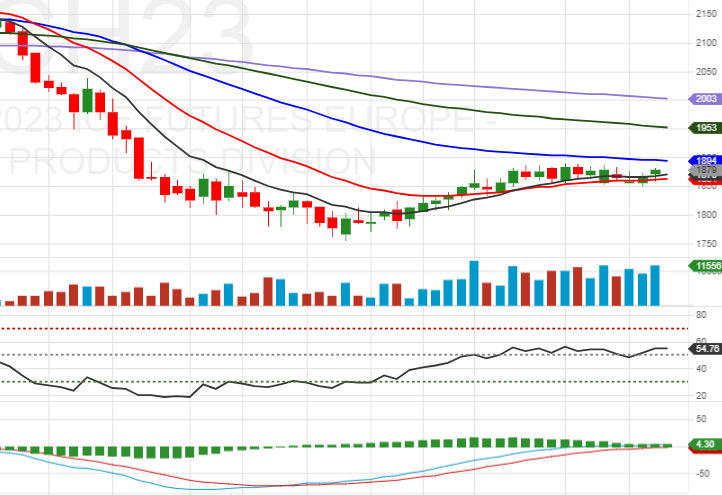
Task: Click the 1800 price axis value
Action: click(x=706, y=215)
